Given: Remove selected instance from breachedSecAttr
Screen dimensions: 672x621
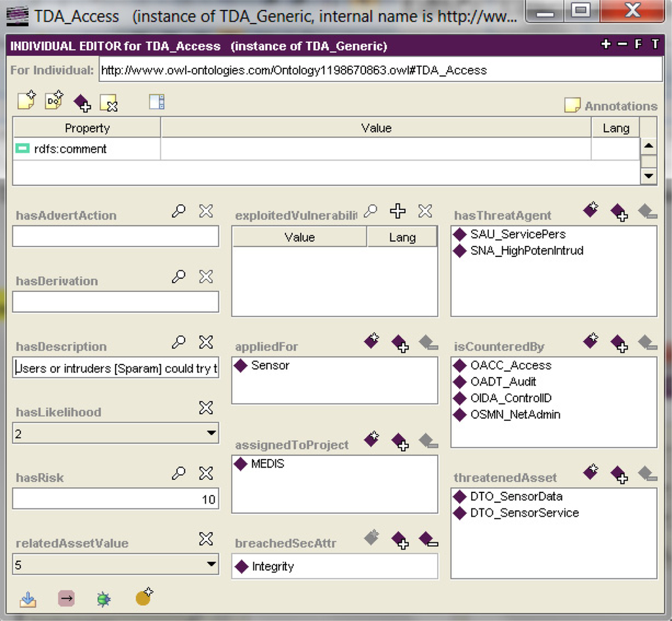Looking at the screenshot, I should tap(428, 540).
